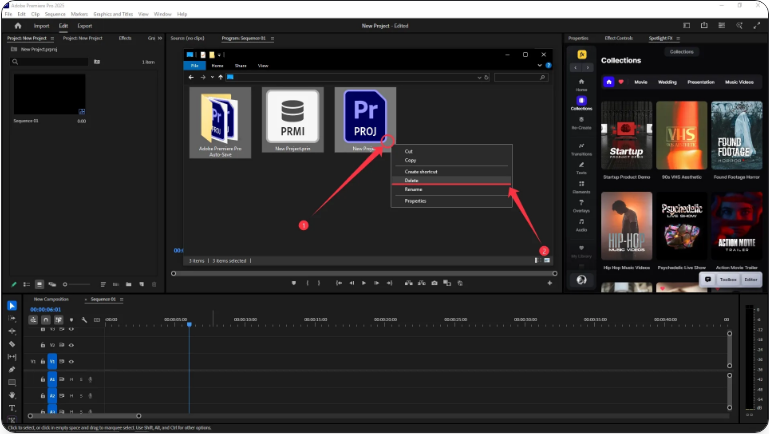Select the Selection tool in timeline toolbar
This screenshot has height=434, width=769.
(x=12, y=306)
